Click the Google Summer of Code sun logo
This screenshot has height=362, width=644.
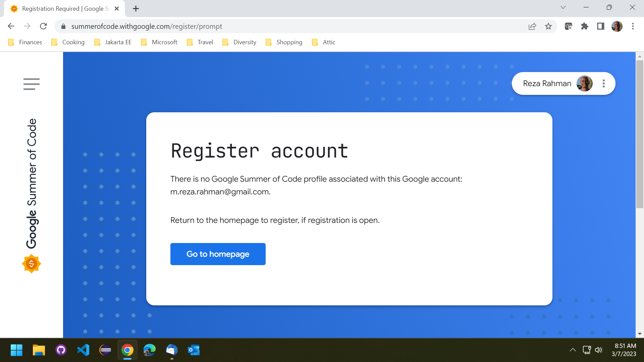[x=32, y=264]
